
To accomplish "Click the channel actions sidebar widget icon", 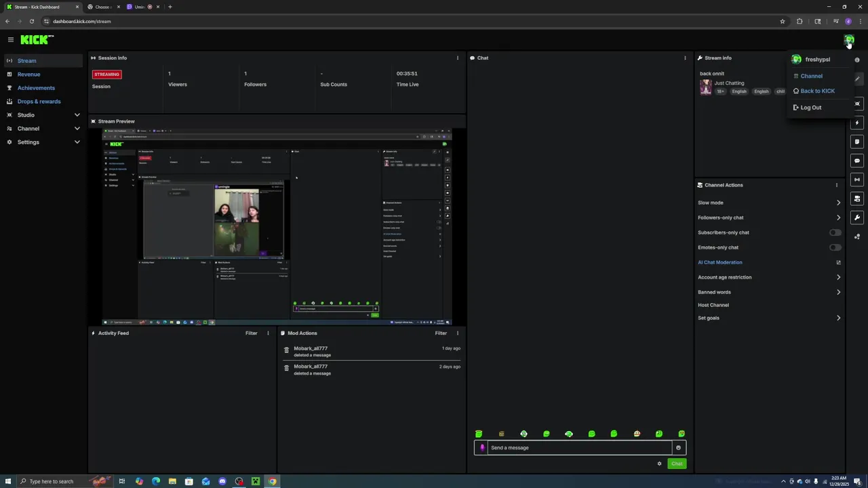I will point(857,199).
